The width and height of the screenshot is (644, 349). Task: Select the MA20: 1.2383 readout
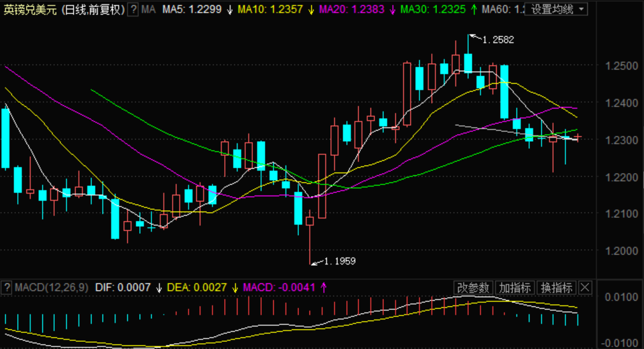coord(351,9)
